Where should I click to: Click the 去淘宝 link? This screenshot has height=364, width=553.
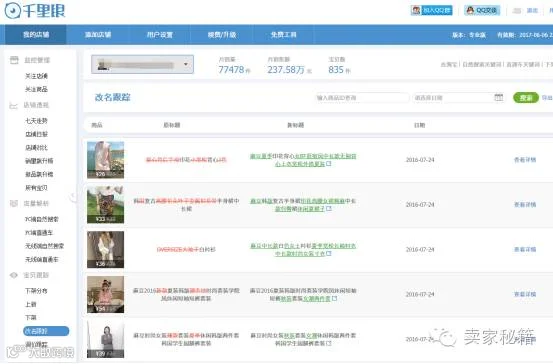click(449, 65)
